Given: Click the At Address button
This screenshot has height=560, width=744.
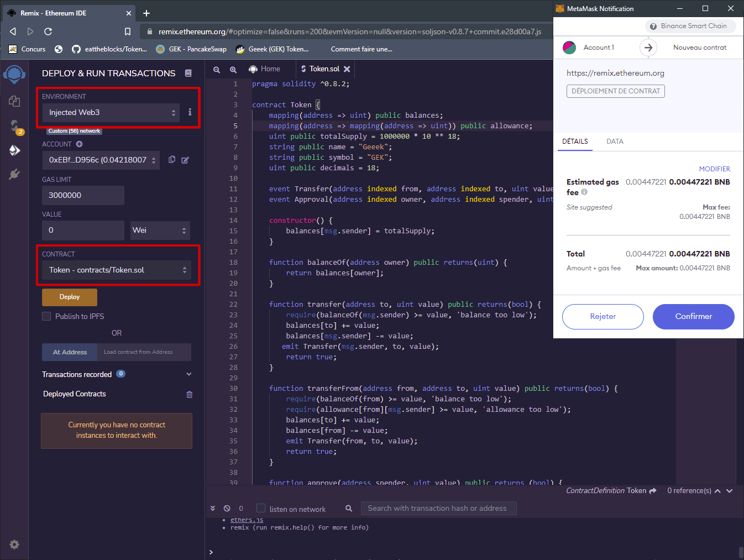Looking at the screenshot, I should (70, 352).
